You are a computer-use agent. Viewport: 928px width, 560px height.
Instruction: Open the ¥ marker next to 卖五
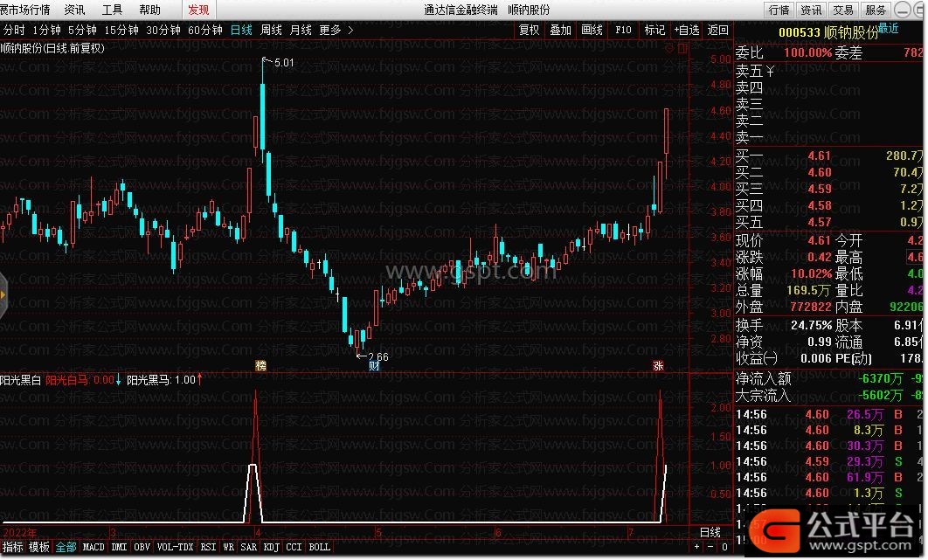(x=770, y=71)
